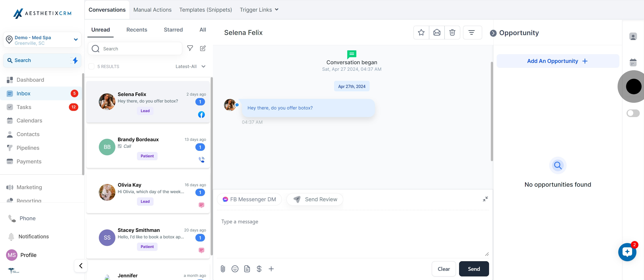Screen dimensions: 644x280
Task: Attach a file with paperclip icon
Action: click(223, 269)
